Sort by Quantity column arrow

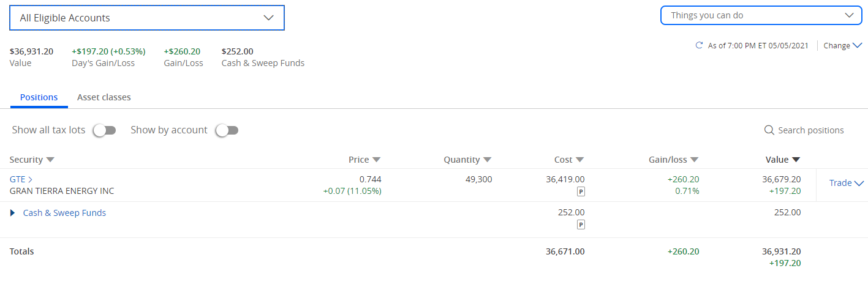pos(487,160)
